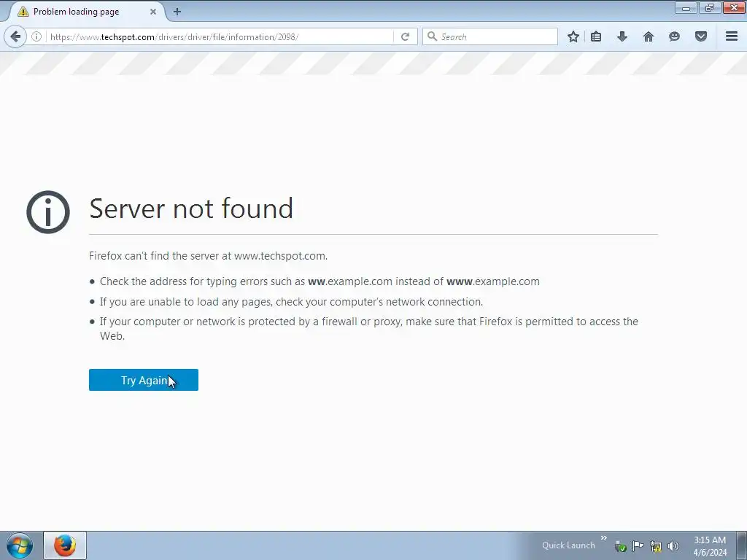Image resolution: width=747 pixels, height=560 pixels.
Task: Minimize the Firefox window
Action: tap(686, 7)
